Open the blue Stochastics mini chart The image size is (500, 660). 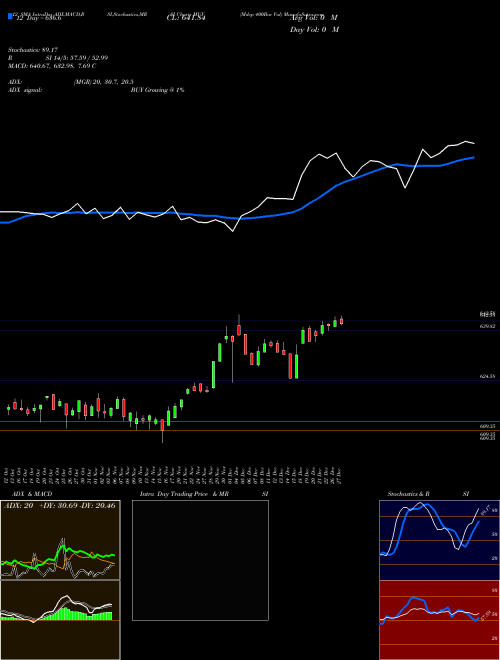[439, 540]
